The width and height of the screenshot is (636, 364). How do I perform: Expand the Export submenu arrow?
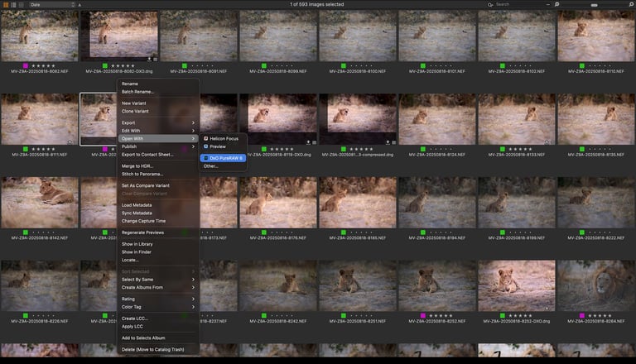pyautogui.click(x=194, y=122)
